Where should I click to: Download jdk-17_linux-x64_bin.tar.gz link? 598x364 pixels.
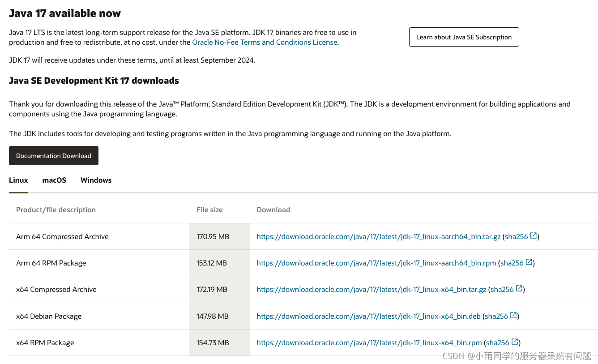coord(372,289)
